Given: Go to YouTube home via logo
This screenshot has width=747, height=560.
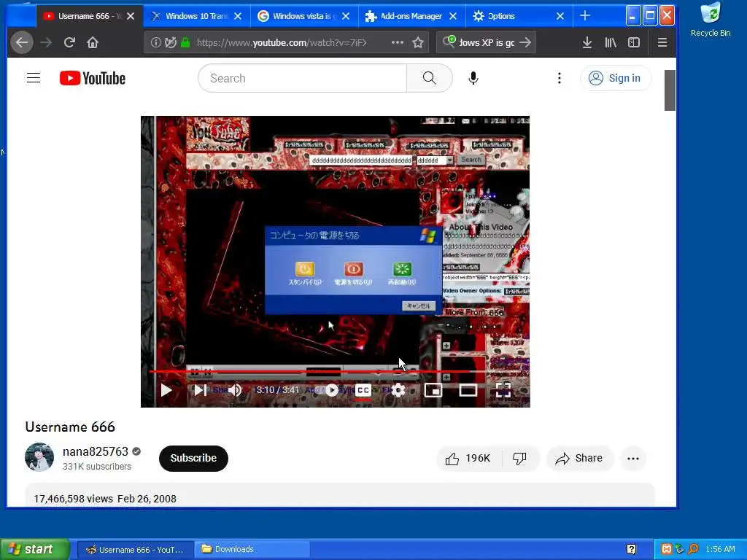Looking at the screenshot, I should pos(93,78).
